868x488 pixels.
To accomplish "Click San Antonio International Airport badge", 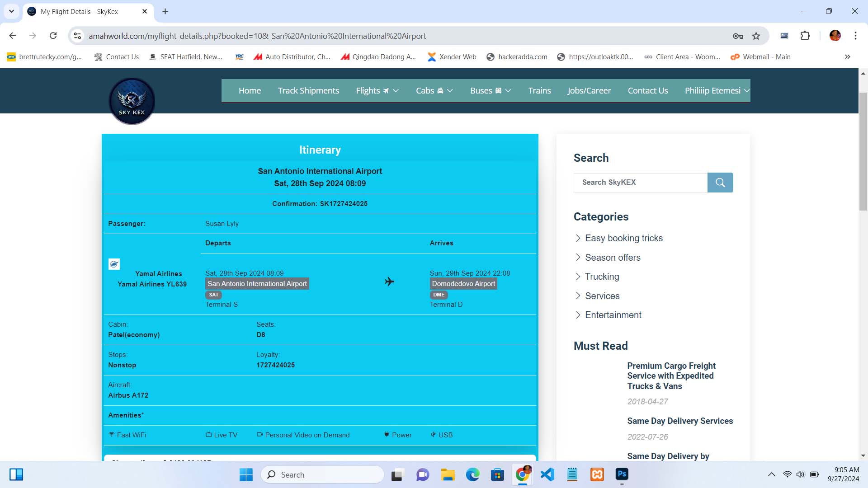I will pos(257,284).
